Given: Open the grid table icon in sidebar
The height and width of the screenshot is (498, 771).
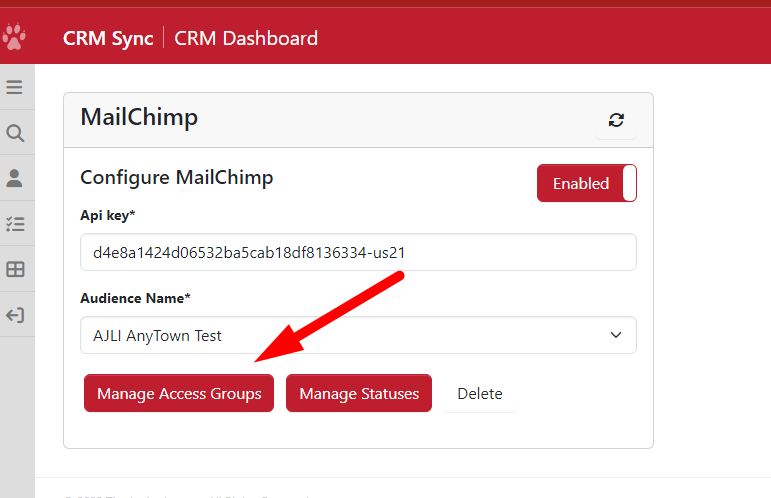Looking at the screenshot, I should tap(15, 269).
